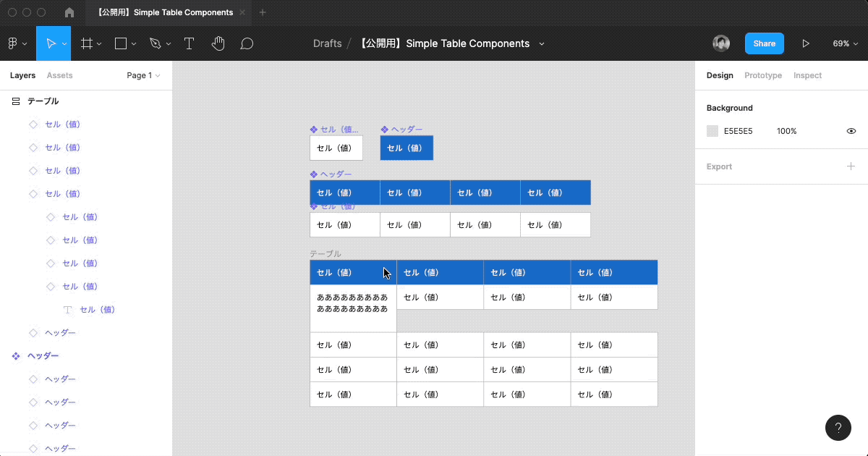Open the Page 1 pages dropdown

point(143,75)
